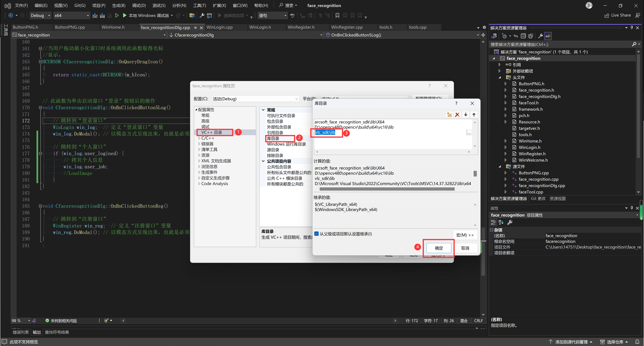The image size is (644, 346).
Task: Click the horizontal scrollbar under 计算的值
Action: click(x=387, y=189)
